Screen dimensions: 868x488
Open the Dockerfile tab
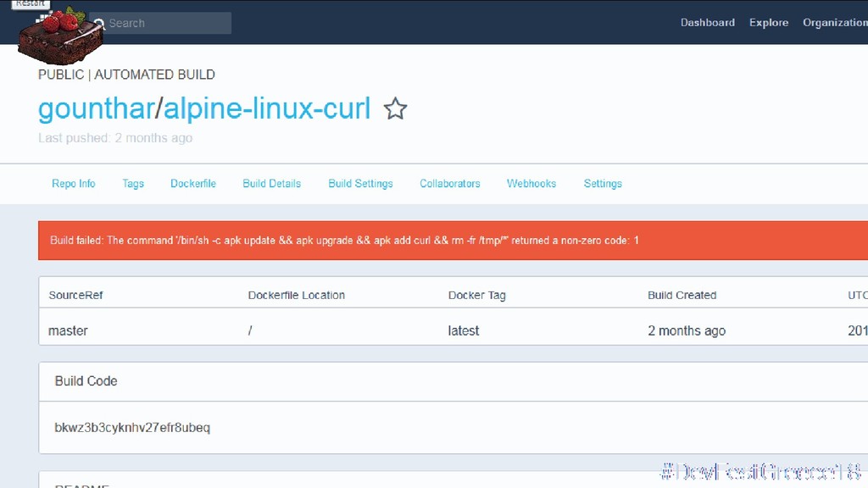click(193, 184)
